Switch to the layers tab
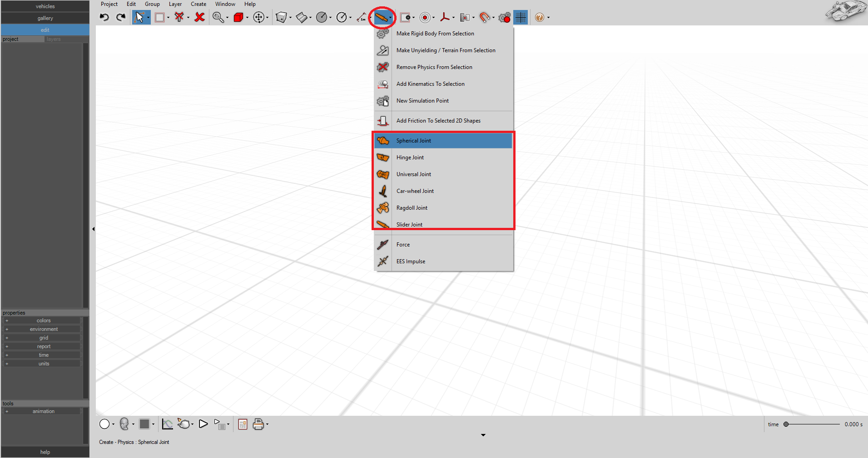This screenshot has height=458, width=868. [54, 39]
